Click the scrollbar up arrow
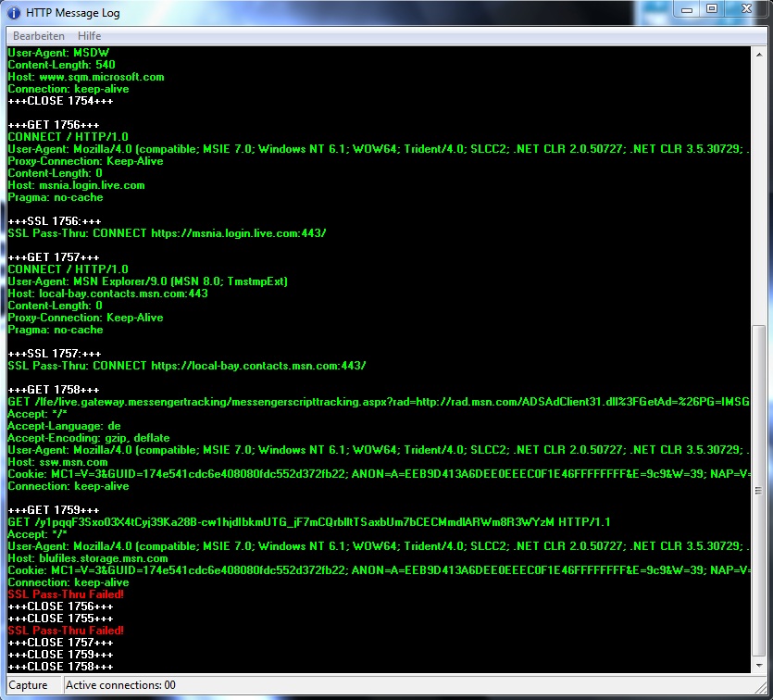Viewport: 773px width, 700px height. pyautogui.click(x=759, y=55)
